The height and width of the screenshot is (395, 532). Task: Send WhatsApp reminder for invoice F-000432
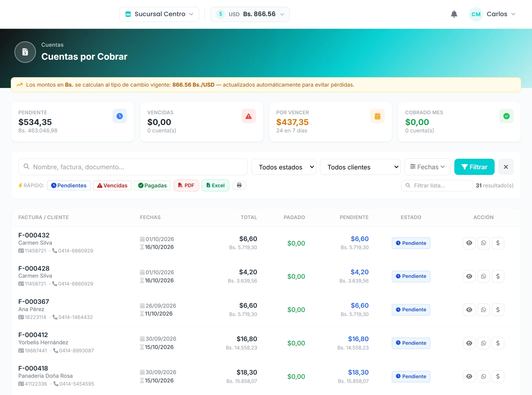point(483,243)
